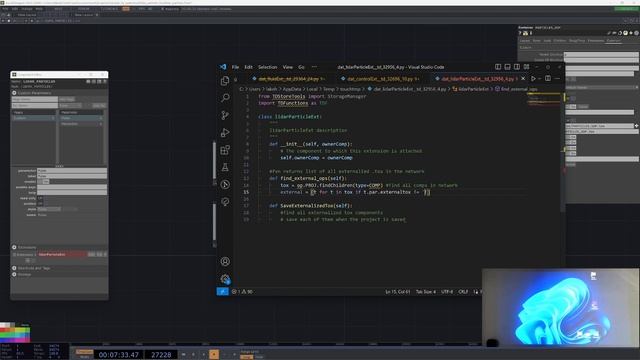Change CRLF line ending in status bar
Image resolution: width=640 pixels, height=360 pixels.
point(463,291)
